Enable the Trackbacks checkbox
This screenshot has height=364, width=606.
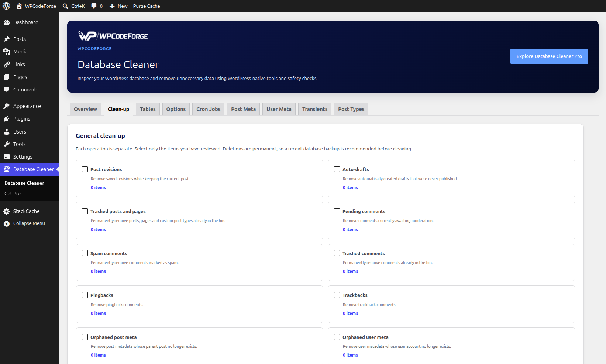click(x=337, y=295)
